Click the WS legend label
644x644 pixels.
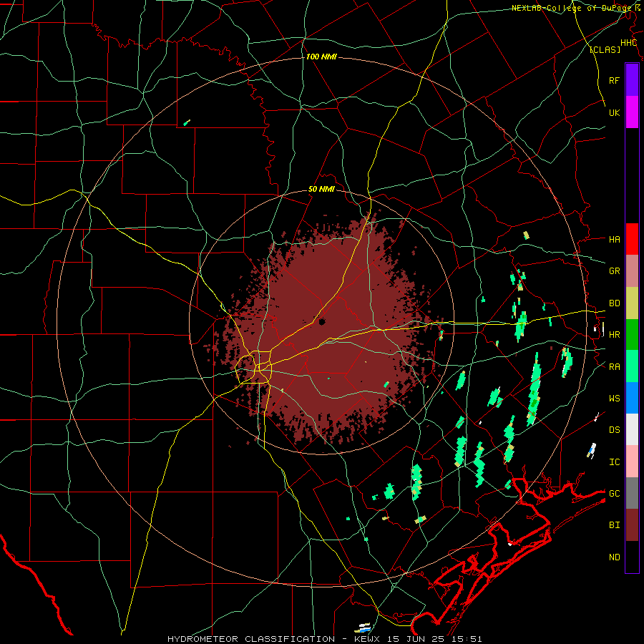[x=614, y=399]
